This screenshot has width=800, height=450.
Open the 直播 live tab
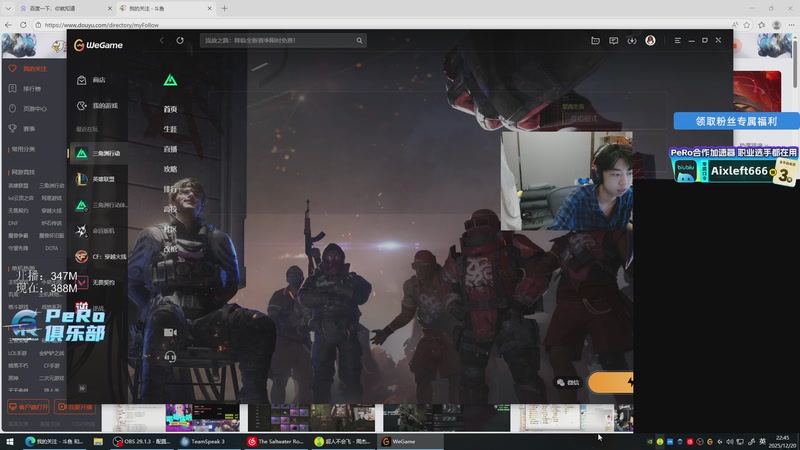click(x=170, y=149)
